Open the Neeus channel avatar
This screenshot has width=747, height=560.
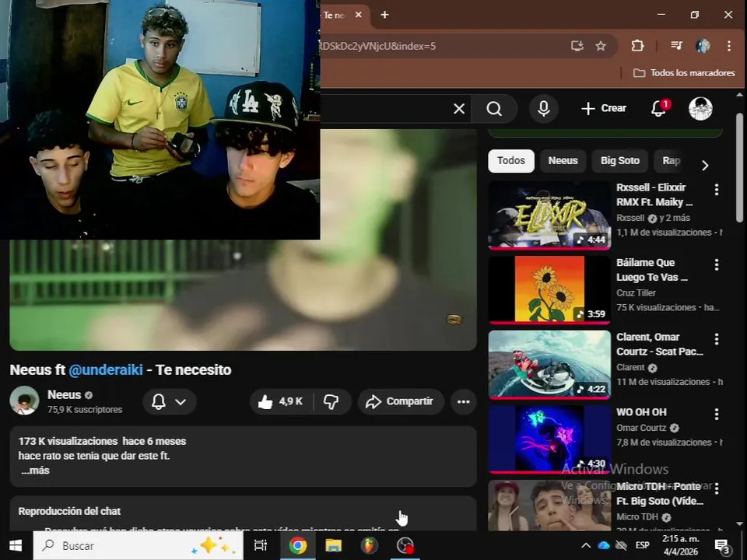24,401
